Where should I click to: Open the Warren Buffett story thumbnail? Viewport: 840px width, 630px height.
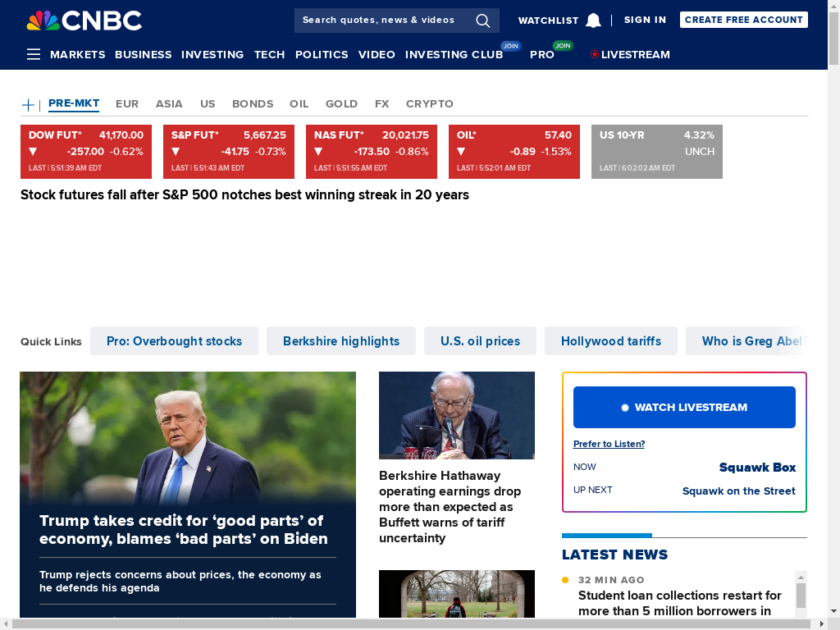[457, 415]
